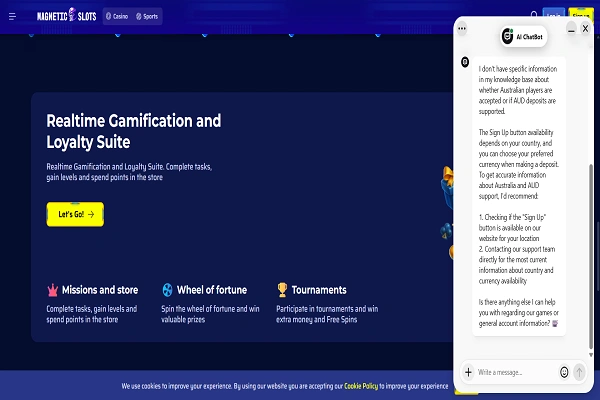Click the chat window scrollbar
Image resolution: width=600 pixels, height=400 pixels.
(x=591, y=256)
